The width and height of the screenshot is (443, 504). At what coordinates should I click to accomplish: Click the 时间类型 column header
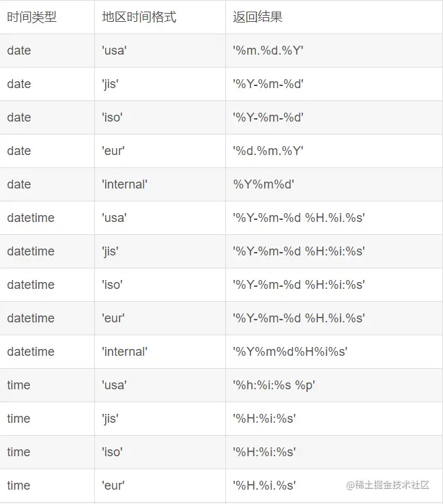32,17
